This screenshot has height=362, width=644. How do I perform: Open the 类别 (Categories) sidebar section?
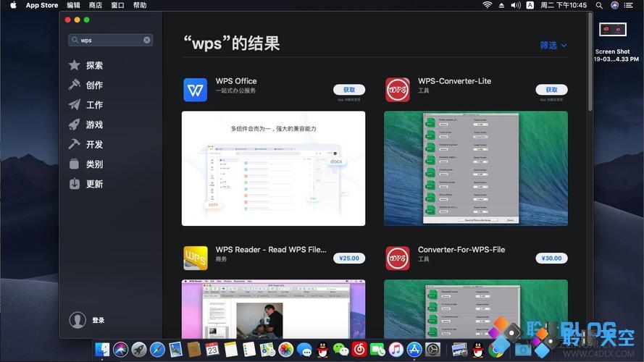click(x=85, y=164)
